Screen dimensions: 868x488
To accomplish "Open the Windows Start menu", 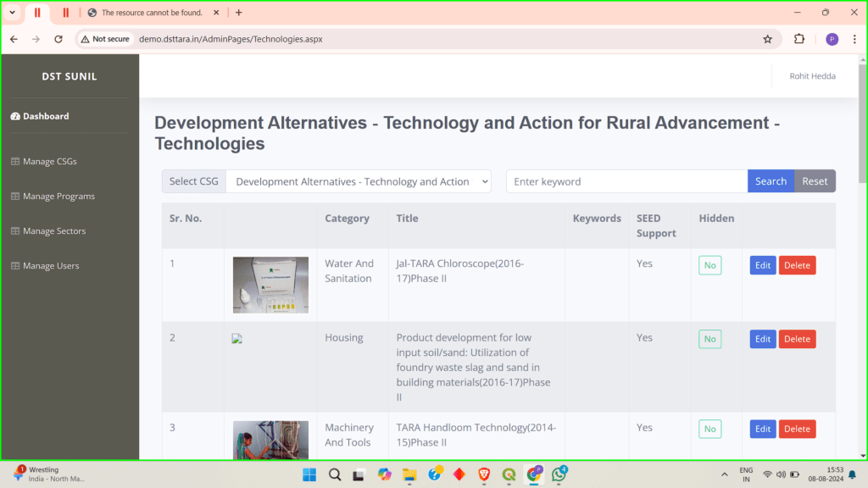I will click(309, 474).
